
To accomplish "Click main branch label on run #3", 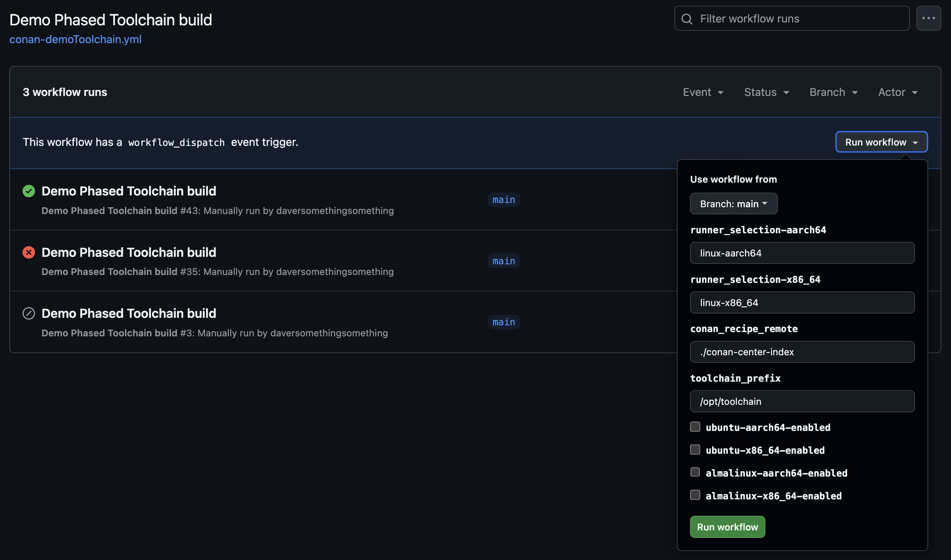I will (x=503, y=322).
